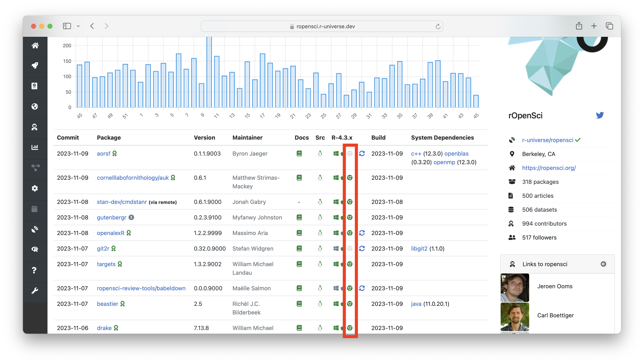Reload the page using the address bar refresh button
Viewport: 644px width, 364px height.
pyautogui.click(x=438, y=26)
